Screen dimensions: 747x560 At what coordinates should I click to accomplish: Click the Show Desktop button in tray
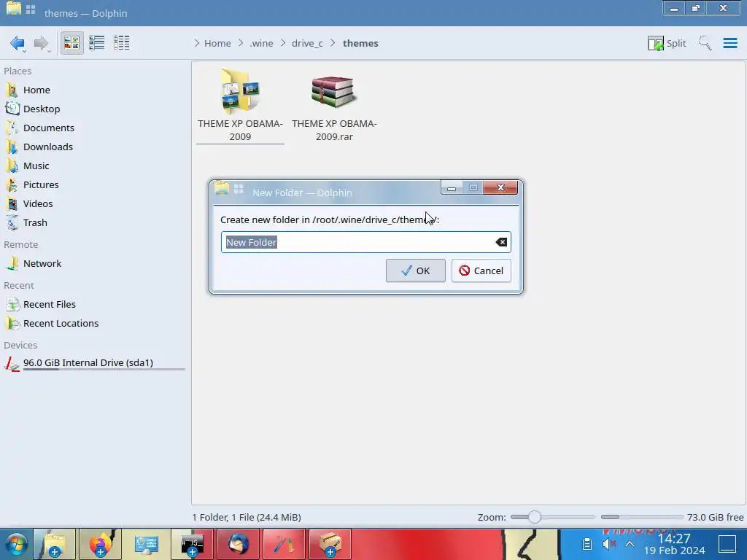[727, 544]
